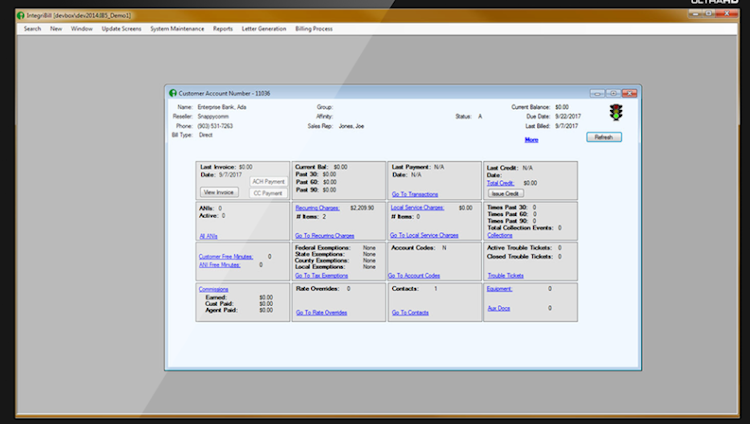Open the Recurring Charges link

click(x=317, y=208)
